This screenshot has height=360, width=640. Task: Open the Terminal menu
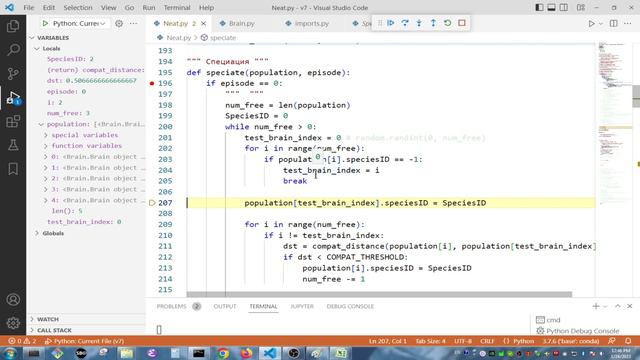(177, 7)
